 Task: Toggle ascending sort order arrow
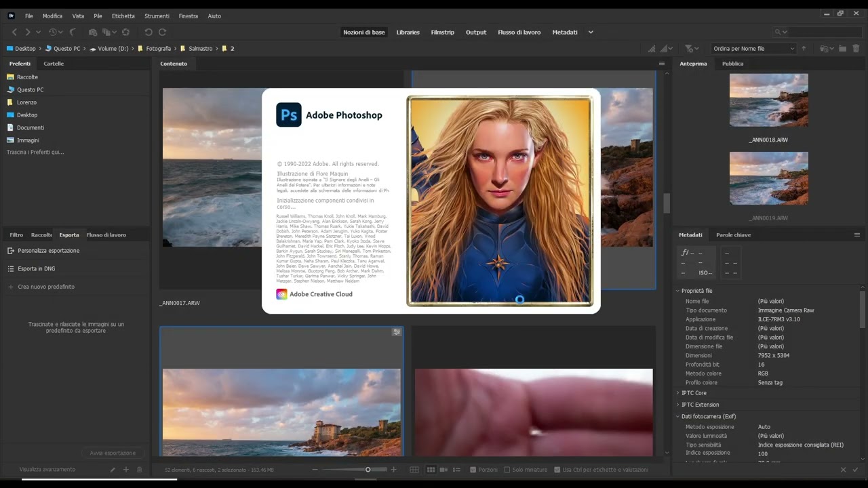(804, 49)
